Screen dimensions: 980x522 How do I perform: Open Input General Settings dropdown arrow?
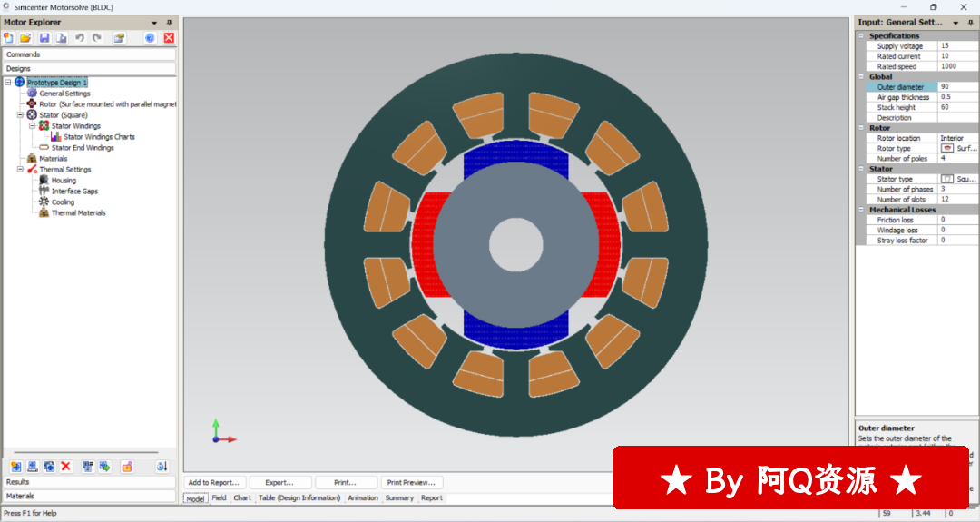point(955,23)
